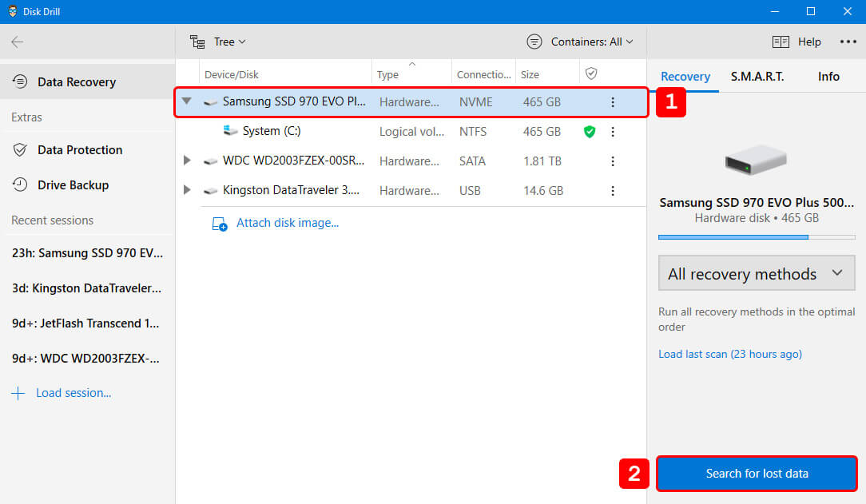Select Data Recovery in the sidebar
866x504 pixels.
[x=87, y=81]
